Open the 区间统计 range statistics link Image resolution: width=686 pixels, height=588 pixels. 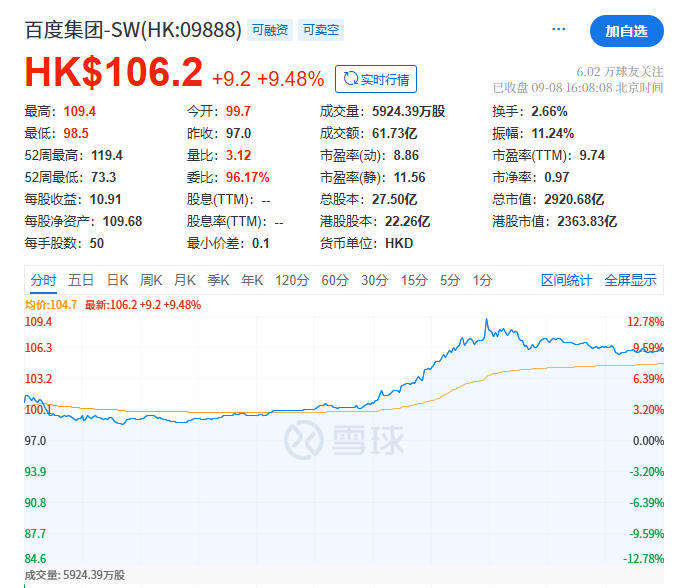pyautogui.click(x=567, y=280)
